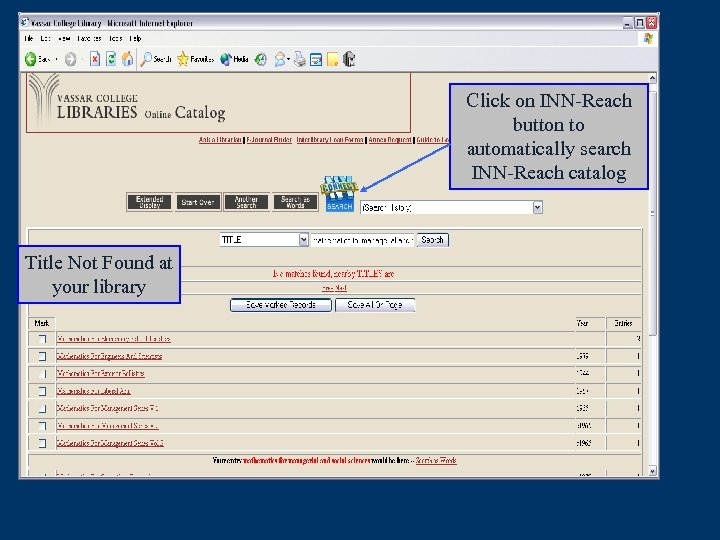Screen dimensions: 720x540
Task: Open Mathematics For Management Series Vol 2 link
Action: (110, 443)
